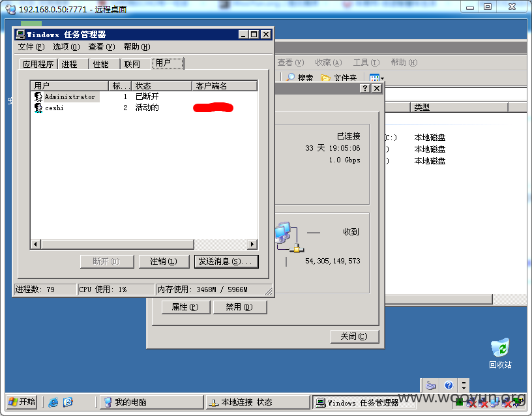532x416 pixels.
Task: Select the Administrator user row
Action: (144, 97)
